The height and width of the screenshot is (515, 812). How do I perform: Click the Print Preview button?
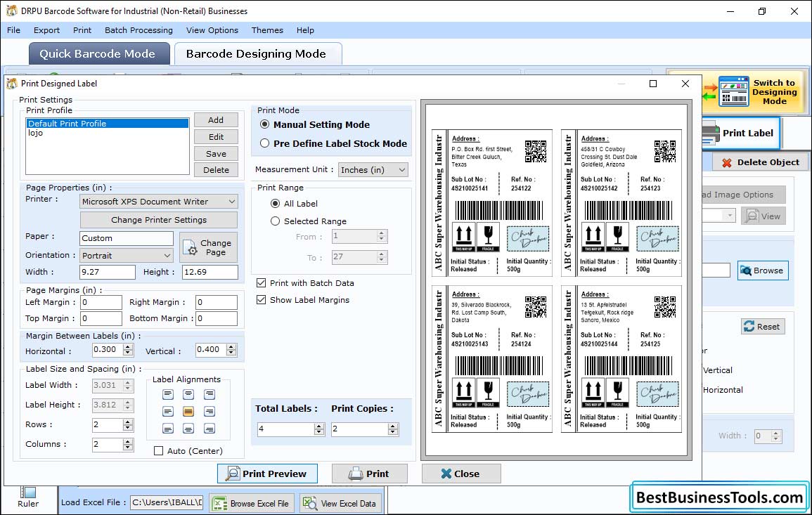267,474
